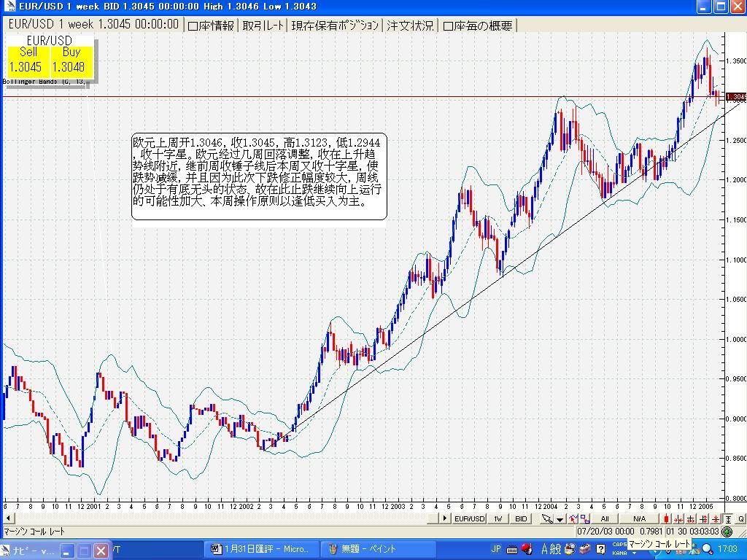The image size is (747, 560).
Task: Click the linked squares object tool icon
Action: coord(585,518)
